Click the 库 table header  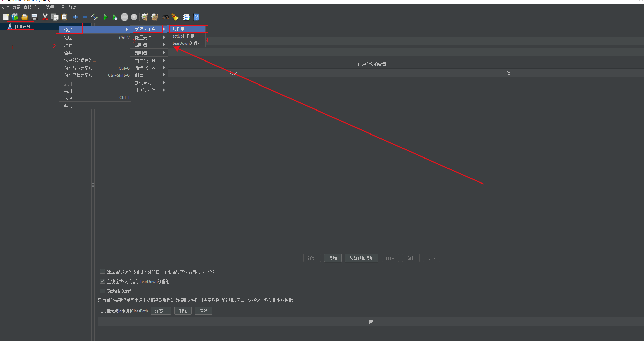coord(371,322)
